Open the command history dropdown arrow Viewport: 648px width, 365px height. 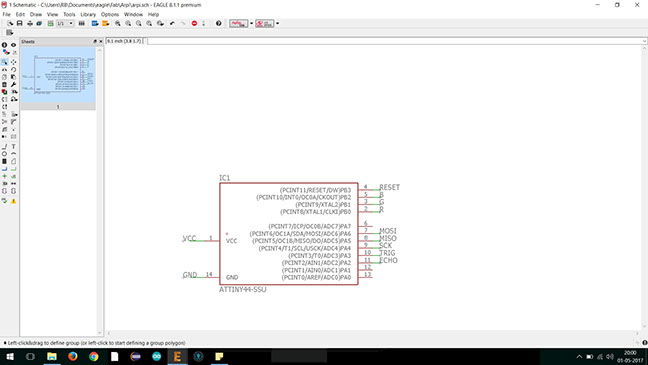coord(645,41)
